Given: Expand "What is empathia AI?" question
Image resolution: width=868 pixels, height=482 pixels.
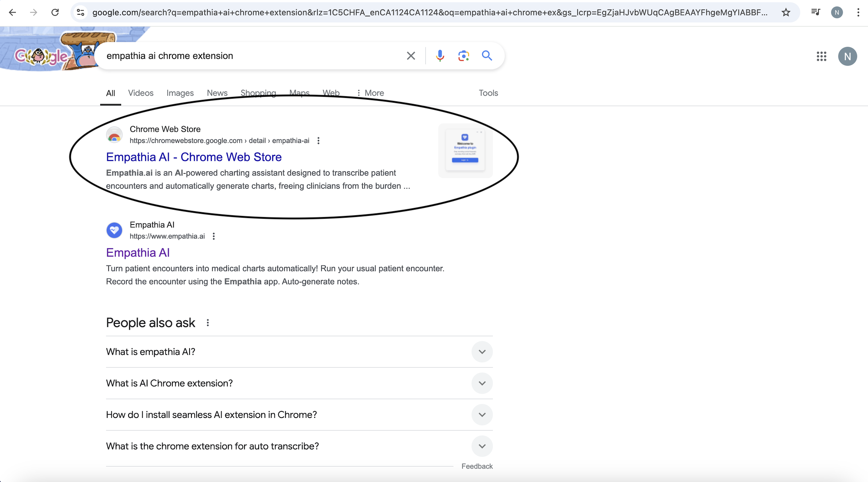Looking at the screenshot, I should (x=482, y=352).
